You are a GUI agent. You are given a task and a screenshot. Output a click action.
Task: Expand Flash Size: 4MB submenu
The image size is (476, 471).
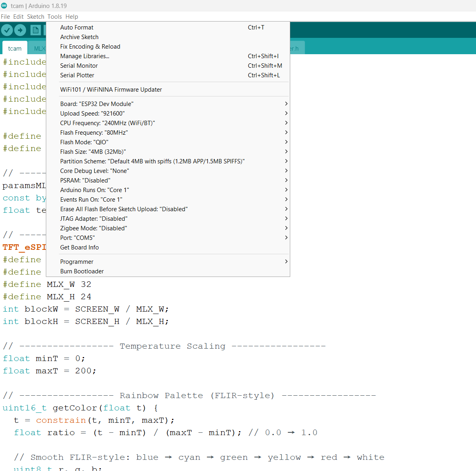coord(168,152)
